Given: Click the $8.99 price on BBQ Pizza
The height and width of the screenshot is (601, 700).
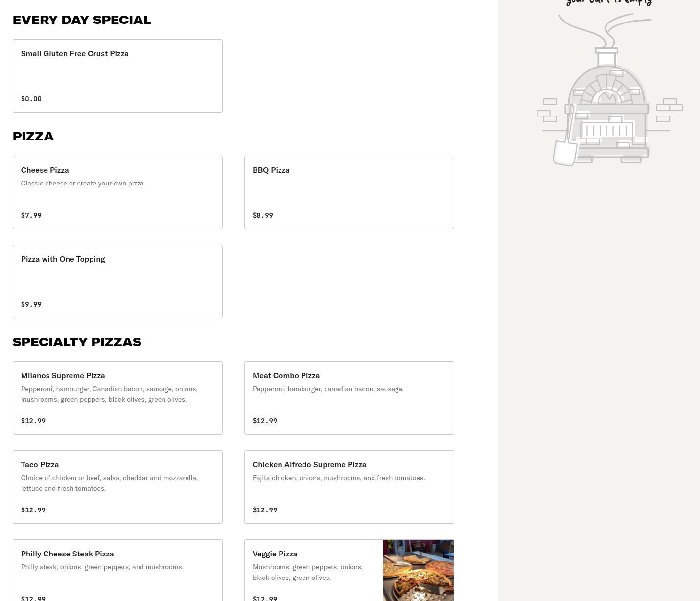Looking at the screenshot, I should click(x=263, y=215).
